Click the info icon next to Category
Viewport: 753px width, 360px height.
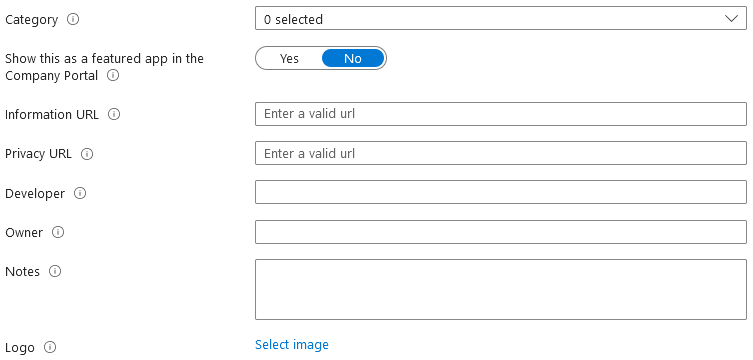[73, 20]
